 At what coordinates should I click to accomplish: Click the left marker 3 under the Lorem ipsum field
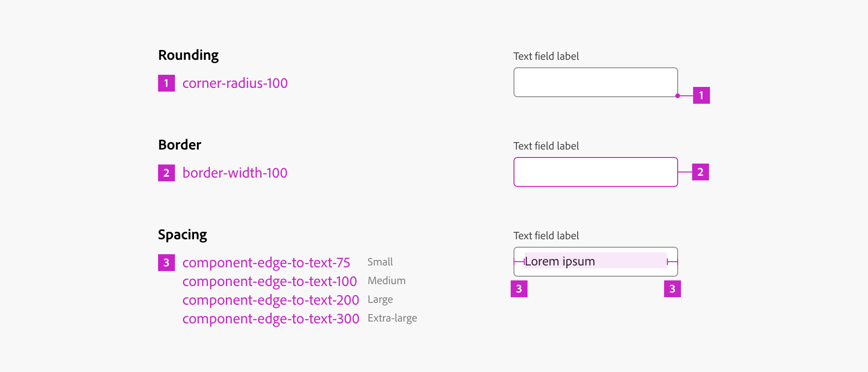(x=520, y=290)
